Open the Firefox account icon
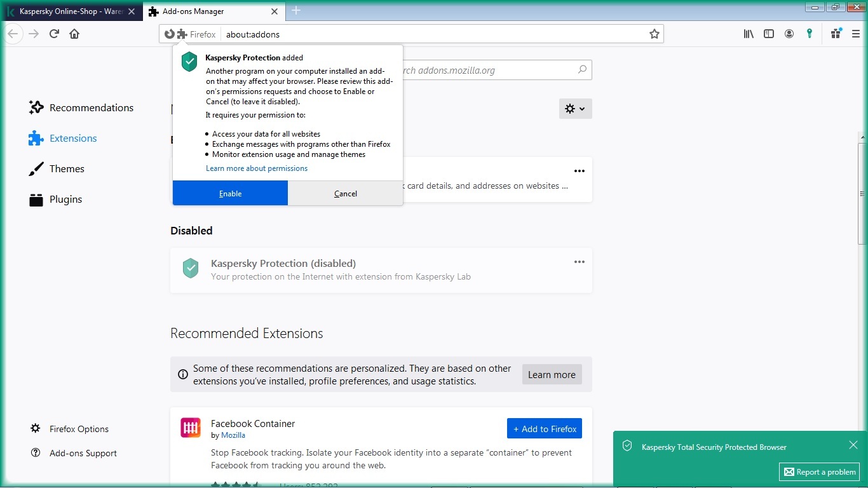Screen dimensions: 868x488 pos(789,34)
